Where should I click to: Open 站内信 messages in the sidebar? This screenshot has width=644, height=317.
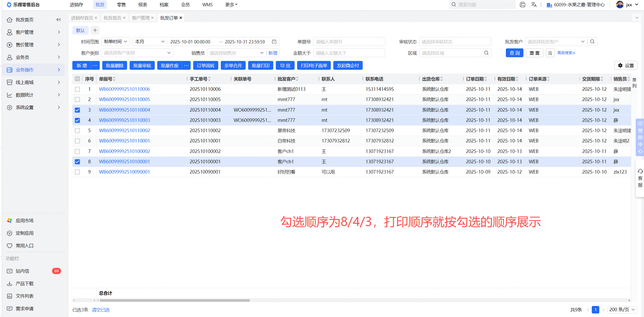point(22,271)
